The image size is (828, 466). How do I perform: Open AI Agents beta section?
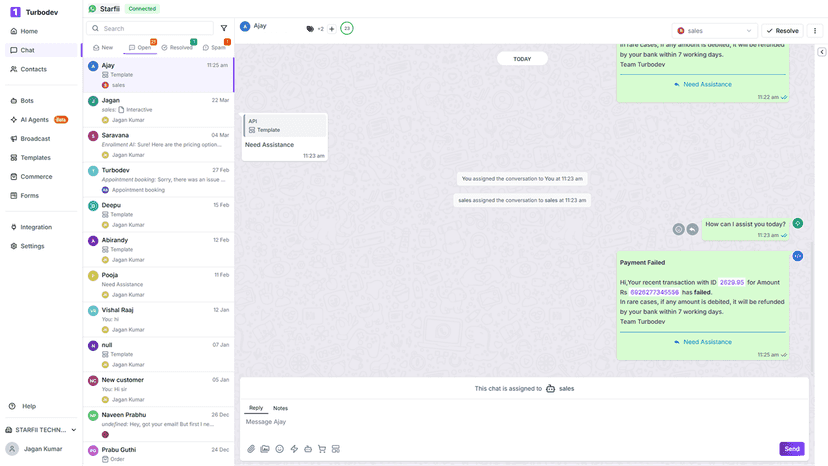tap(39, 120)
